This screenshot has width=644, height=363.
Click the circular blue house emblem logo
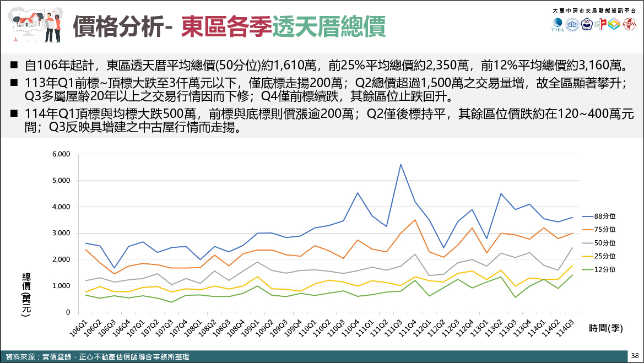[572, 25]
